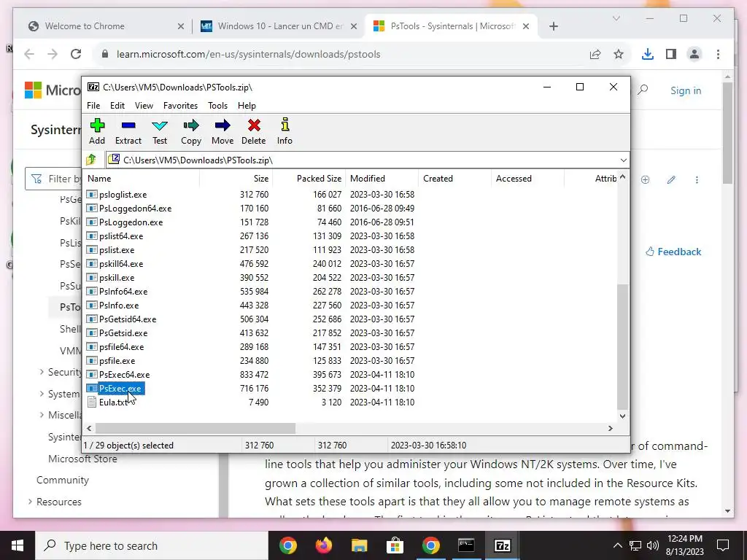Open the notification center icon
The width and height of the screenshot is (747, 560).
723,545
